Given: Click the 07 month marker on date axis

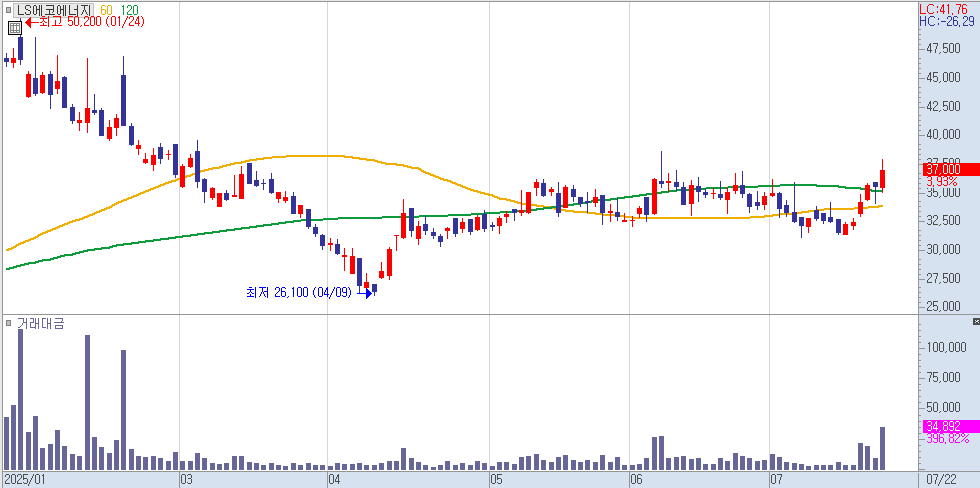Looking at the screenshot, I should [776, 480].
